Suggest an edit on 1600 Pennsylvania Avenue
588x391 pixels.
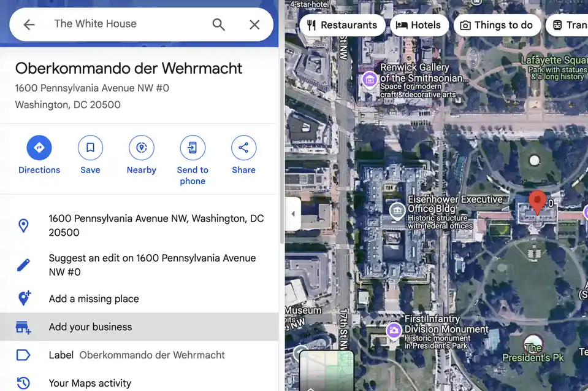139,265
